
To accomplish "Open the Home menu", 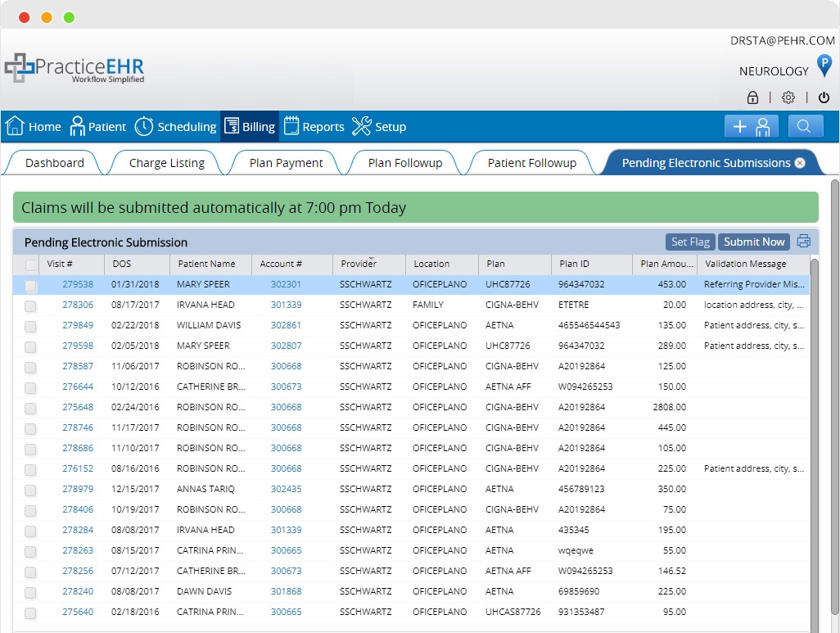I will (x=34, y=127).
